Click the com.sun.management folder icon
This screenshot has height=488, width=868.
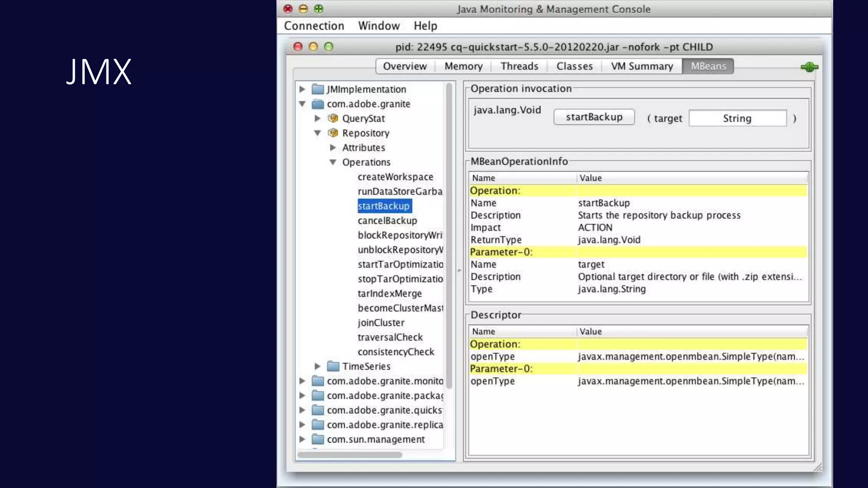pyautogui.click(x=318, y=439)
